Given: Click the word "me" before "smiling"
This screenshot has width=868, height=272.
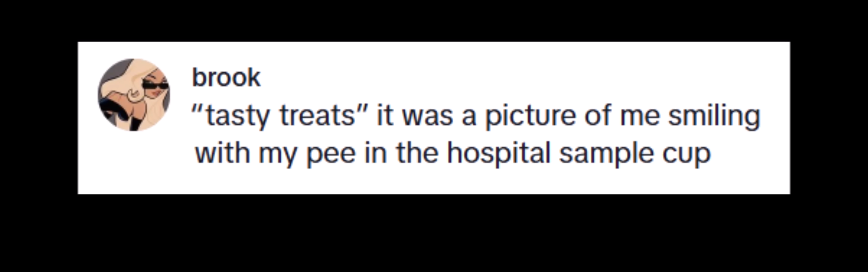Looking at the screenshot, I should point(640,116).
